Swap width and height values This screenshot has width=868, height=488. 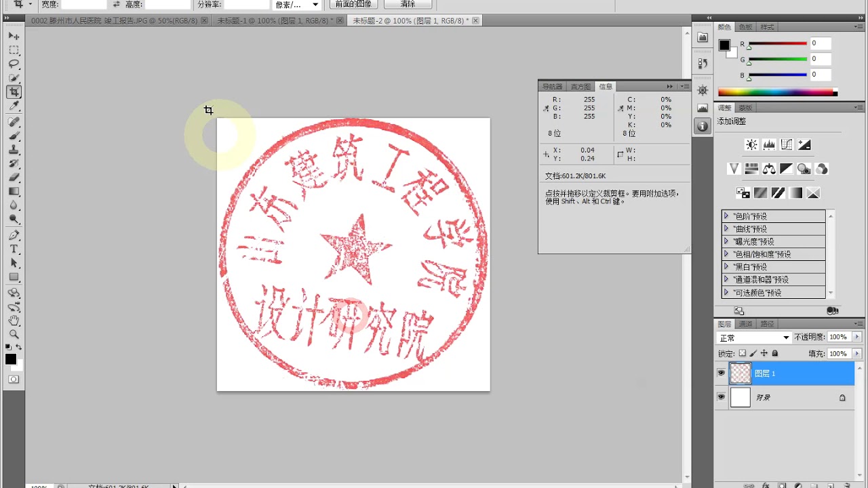click(x=116, y=4)
